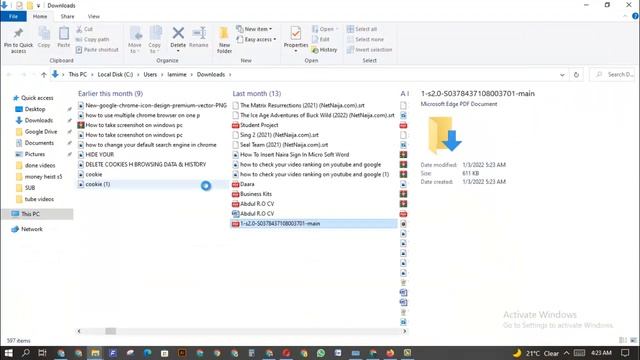Select the Business Kits file
640x360 pixels.
(256, 194)
